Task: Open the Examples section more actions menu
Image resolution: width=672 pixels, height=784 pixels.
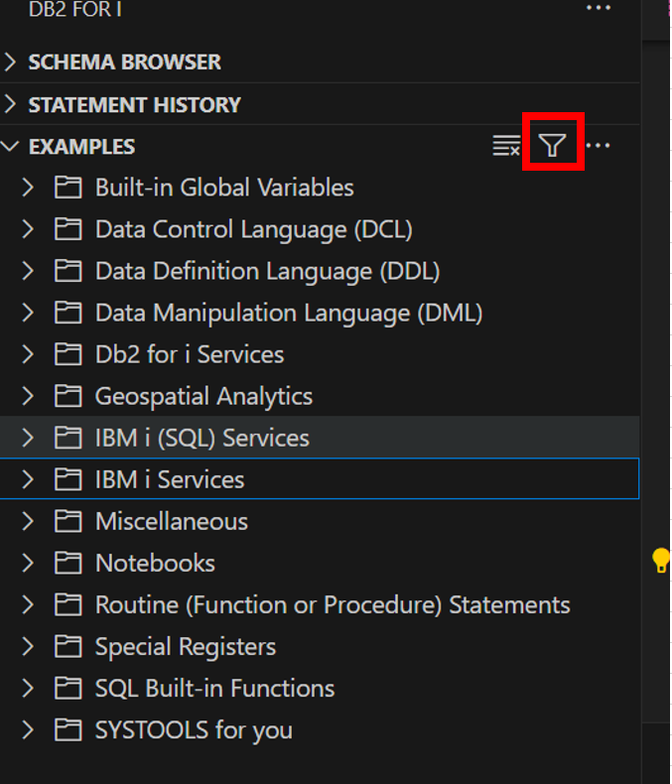Action: pos(599,147)
